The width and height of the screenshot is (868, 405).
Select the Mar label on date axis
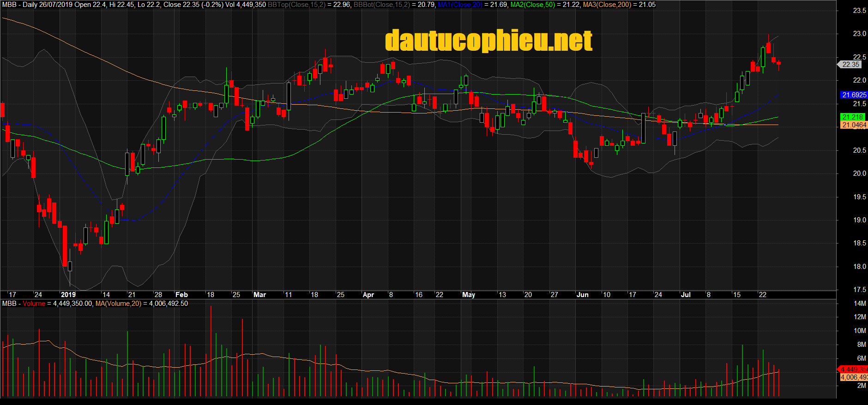tap(259, 295)
